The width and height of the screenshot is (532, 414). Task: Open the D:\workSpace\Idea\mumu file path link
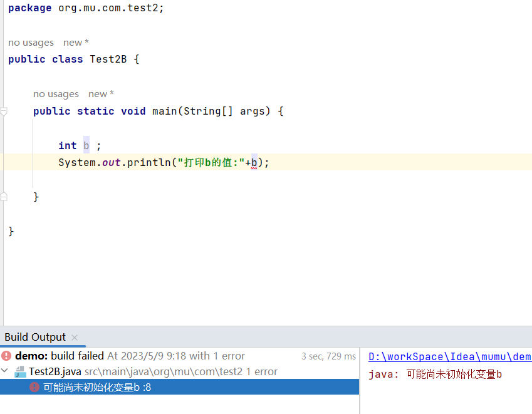(449, 356)
